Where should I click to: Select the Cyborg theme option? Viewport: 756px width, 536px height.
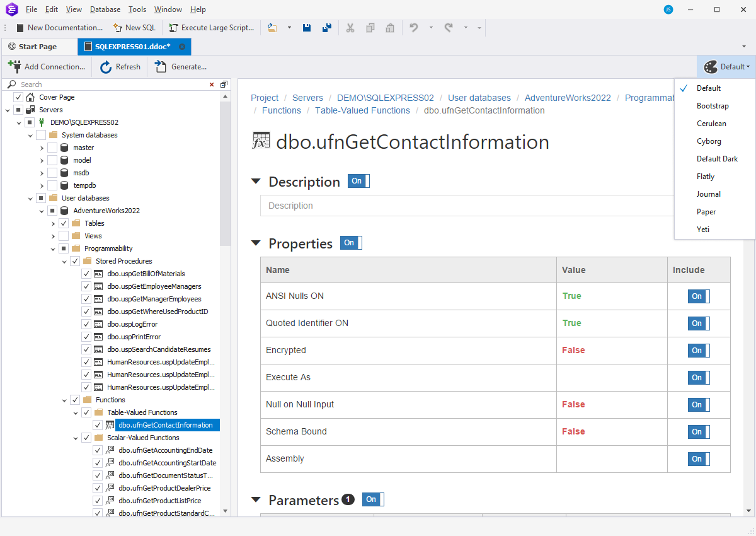709,141
